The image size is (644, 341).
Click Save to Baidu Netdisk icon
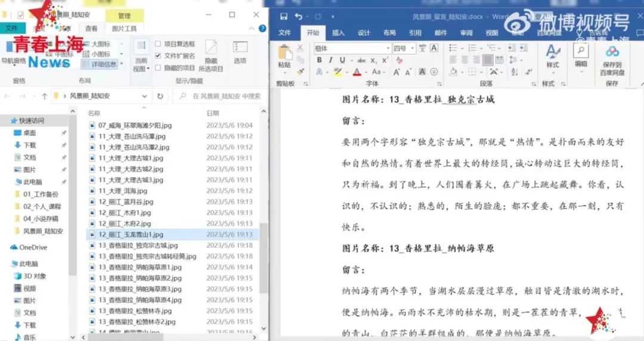pyautogui.click(x=612, y=59)
